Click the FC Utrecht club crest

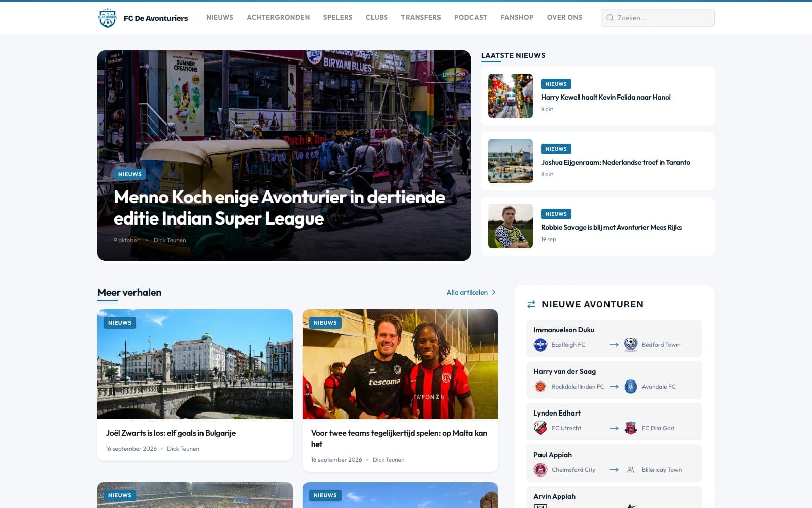click(x=540, y=428)
